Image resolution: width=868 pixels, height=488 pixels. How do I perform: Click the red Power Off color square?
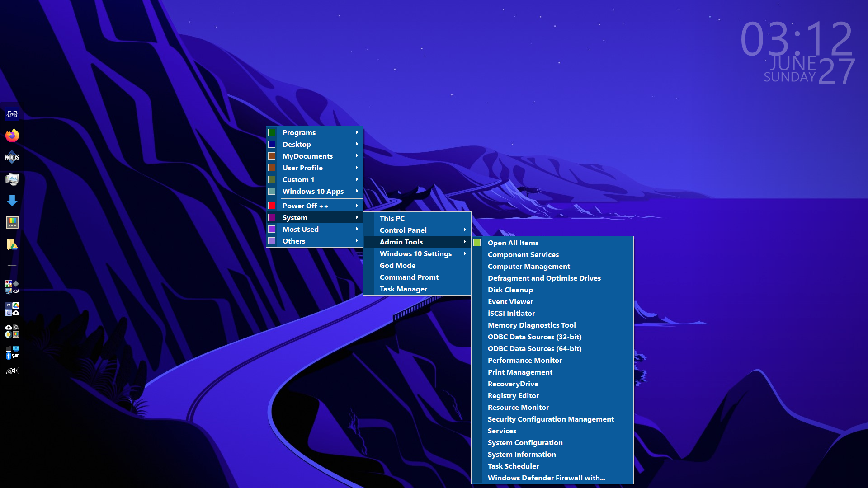click(272, 206)
